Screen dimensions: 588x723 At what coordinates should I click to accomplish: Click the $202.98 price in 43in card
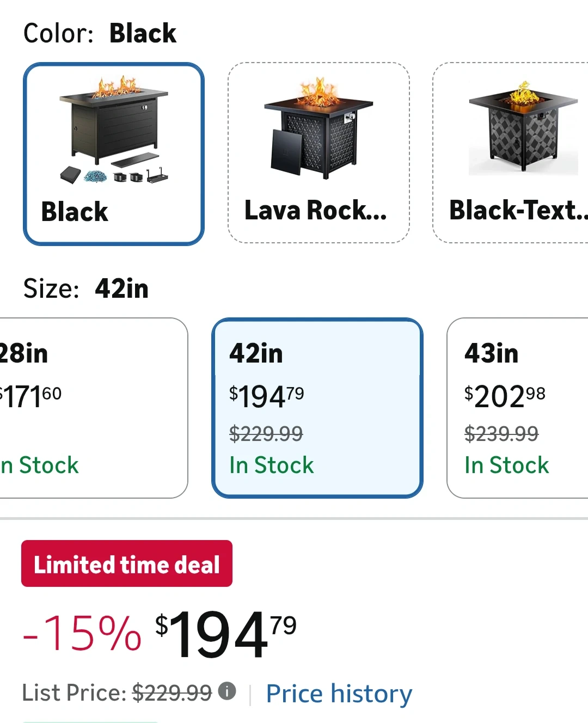coord(504,396)
